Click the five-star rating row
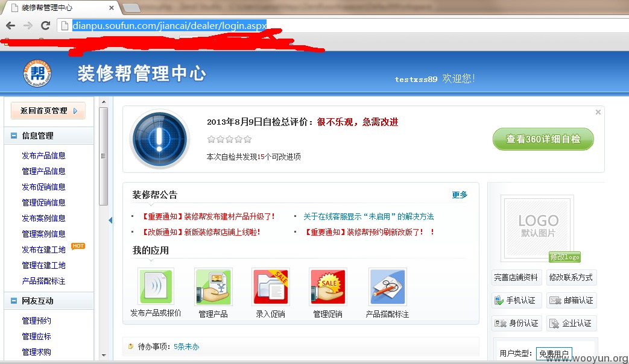Image resolution: width=629 pixels, height=364 pixels. pyautogui.click(x=229, y=139)
